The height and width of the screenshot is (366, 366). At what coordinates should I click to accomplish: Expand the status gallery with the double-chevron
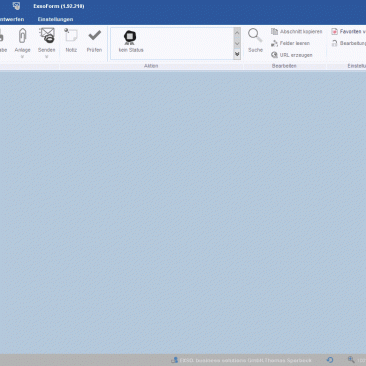click(237, 54)
